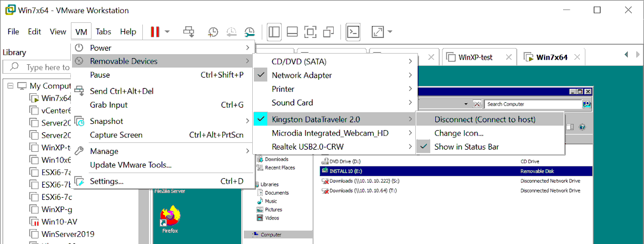This screenshot has width=644, height=244.
Task: Switch to the Win7x64 tab
Action: coord(552,57)
